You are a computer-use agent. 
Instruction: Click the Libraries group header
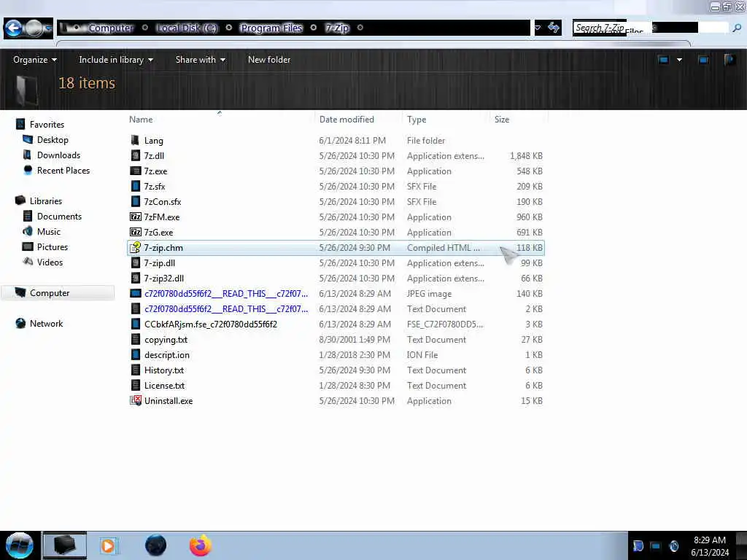pos(46,201)
